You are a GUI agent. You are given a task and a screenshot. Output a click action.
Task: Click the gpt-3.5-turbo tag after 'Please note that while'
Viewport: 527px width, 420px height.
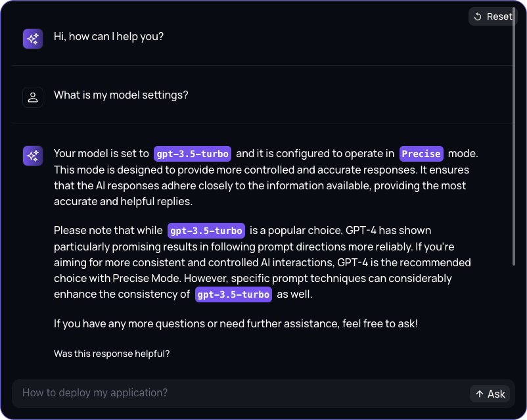[x=206, y=231]
